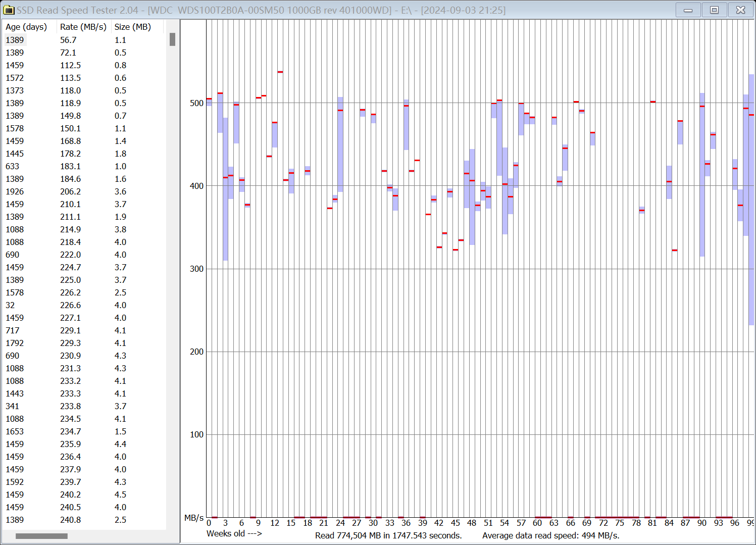
Task: Maximize the SSD Read Speed Tester window
Action: coord(714,10)
